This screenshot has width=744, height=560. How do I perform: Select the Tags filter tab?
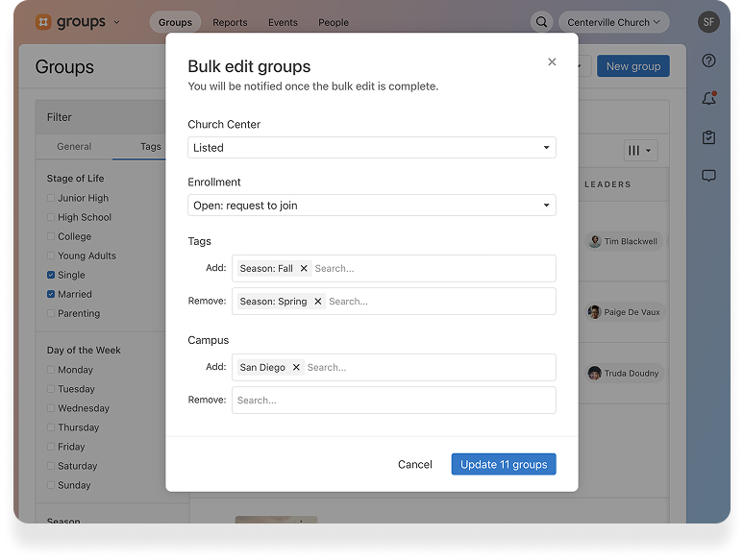(x=150, y=147)
